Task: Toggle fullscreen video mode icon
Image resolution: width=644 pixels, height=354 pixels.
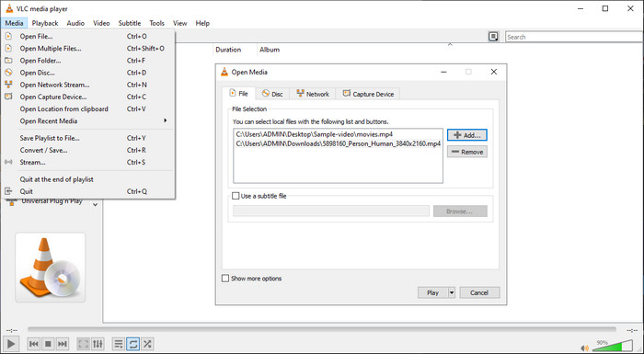Action: coord(84,344)
